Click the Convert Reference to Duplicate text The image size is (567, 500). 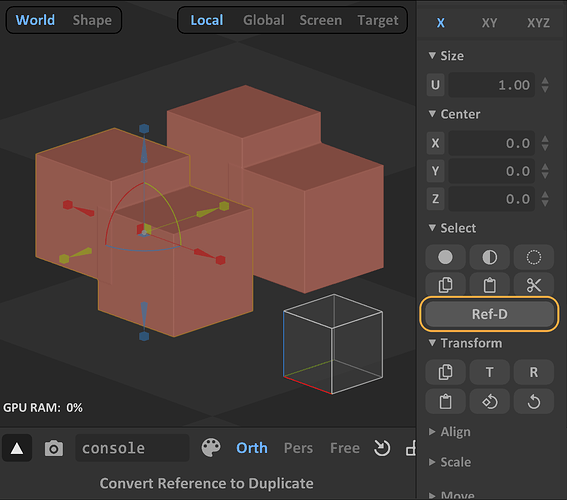[206, 483]
